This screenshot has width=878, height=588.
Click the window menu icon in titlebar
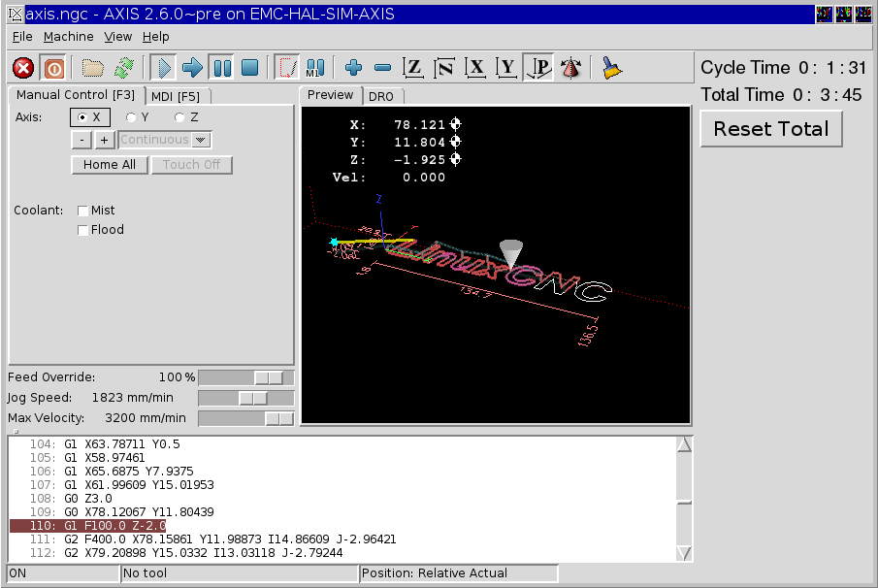tap(16, 14)
